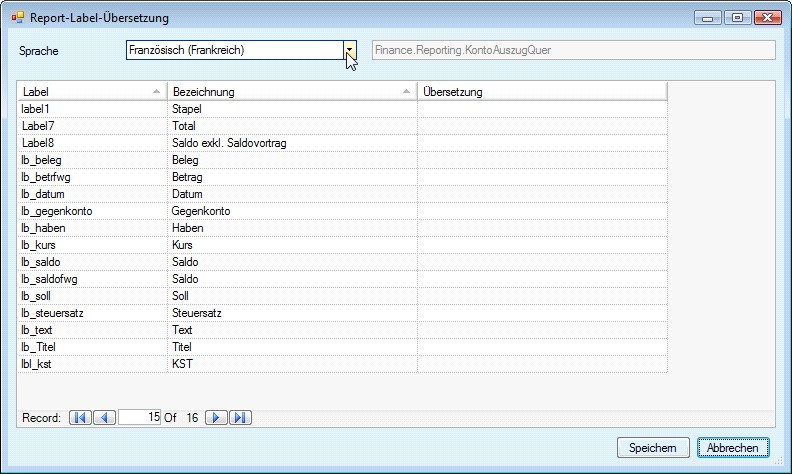Click the Kurs Bezeichnung cell
Viewport: 792px width, 474px height.
click(x=292, y=245)
